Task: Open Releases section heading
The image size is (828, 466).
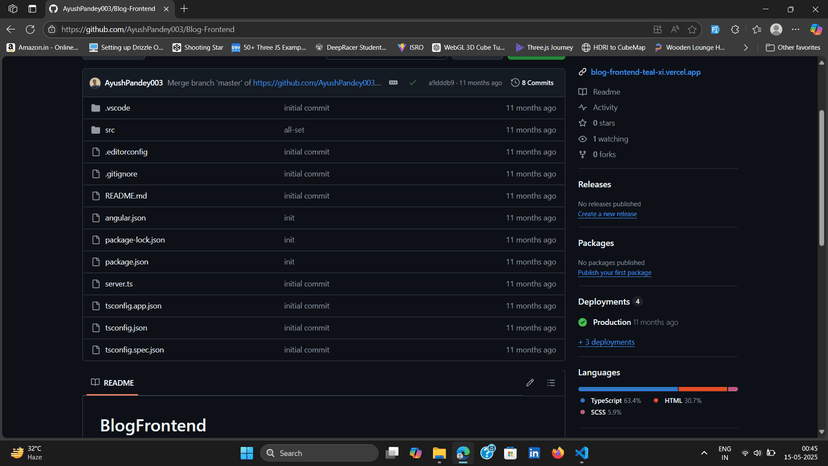Action: click(594, 184)
